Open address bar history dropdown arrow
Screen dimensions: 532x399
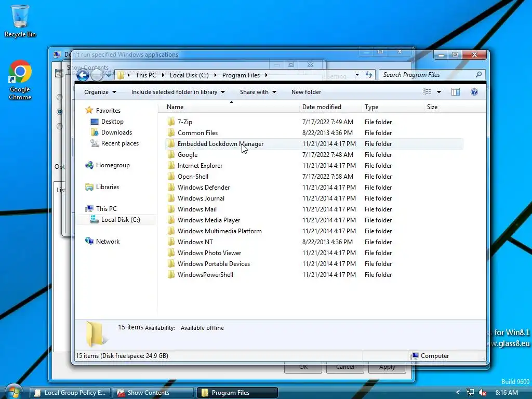pyautogui.click(x=357, y=75)
